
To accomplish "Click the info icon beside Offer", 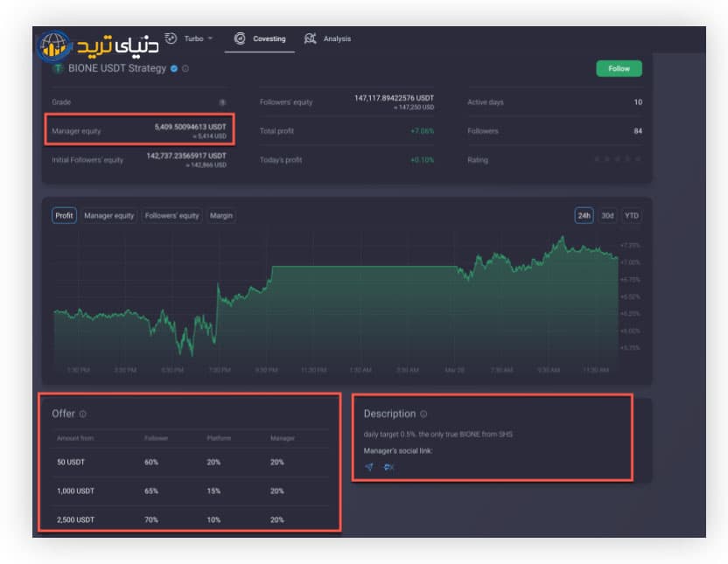I will coord(82,414).
